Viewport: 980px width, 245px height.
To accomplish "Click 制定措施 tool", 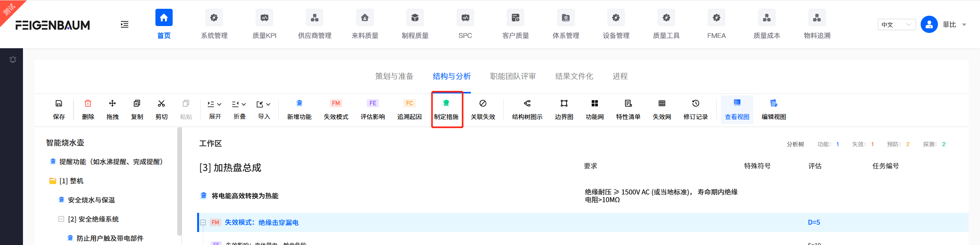I will [x=446, y=110].
